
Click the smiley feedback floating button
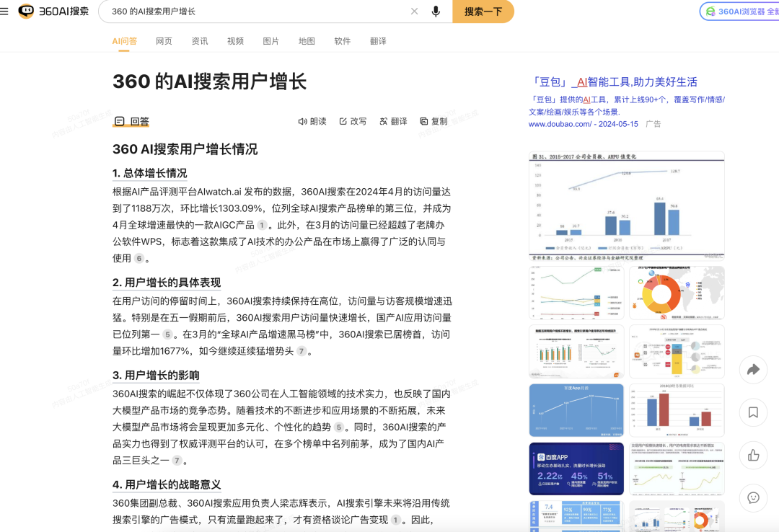[x=753, y=497]
